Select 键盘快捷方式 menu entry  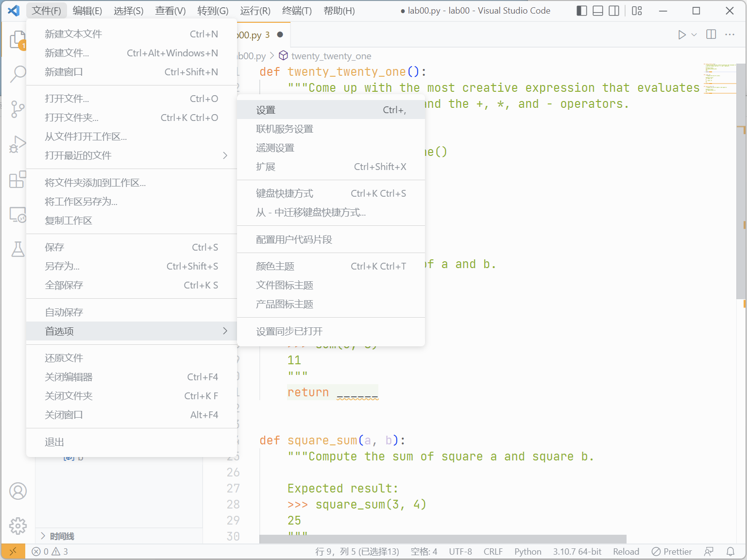click(331, 193)
